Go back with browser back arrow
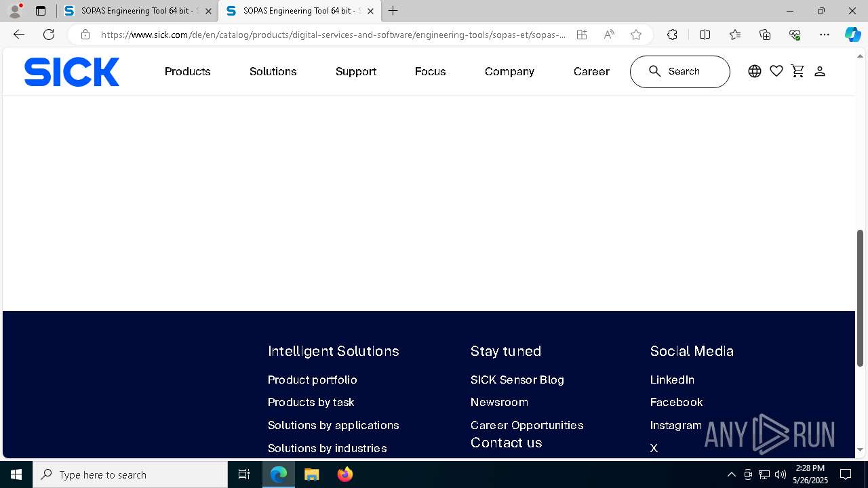Viewport: 868px width, 488px height. (19, 35)
